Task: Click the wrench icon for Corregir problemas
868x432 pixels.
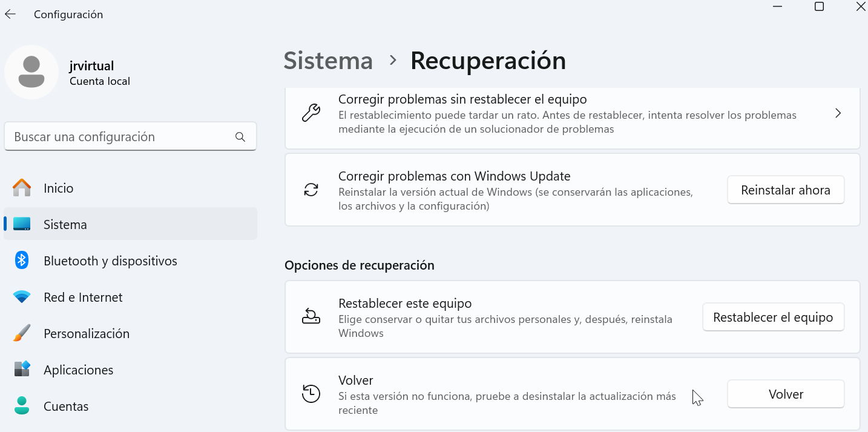Action: click(x=311, y=113)
